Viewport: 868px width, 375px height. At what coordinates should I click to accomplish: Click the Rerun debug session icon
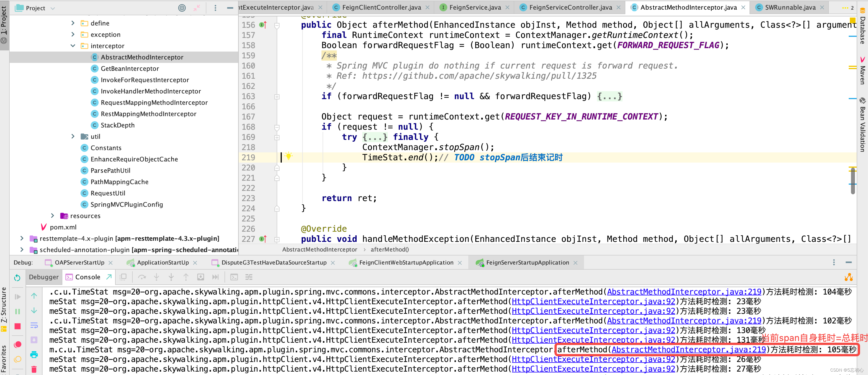click(x=17, y=277)
